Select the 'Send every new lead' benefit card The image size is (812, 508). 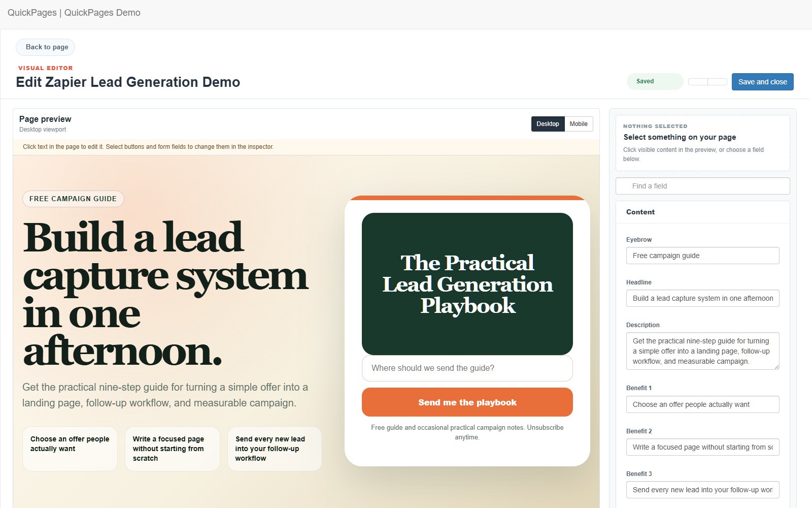point(275,449)
